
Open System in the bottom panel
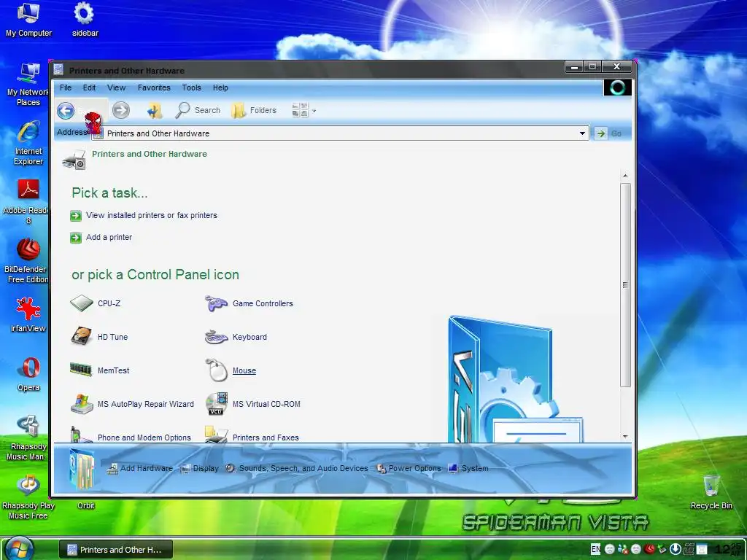(468, 469)
